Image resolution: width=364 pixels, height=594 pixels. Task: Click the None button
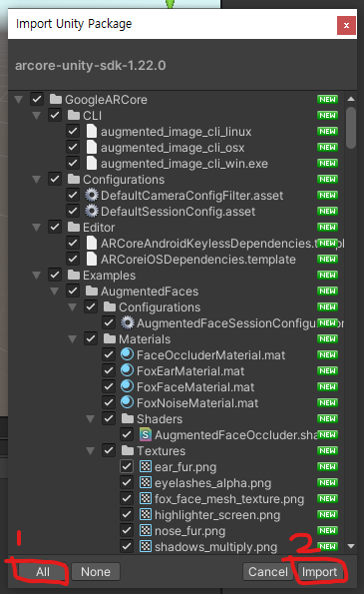tap(96, 572)
